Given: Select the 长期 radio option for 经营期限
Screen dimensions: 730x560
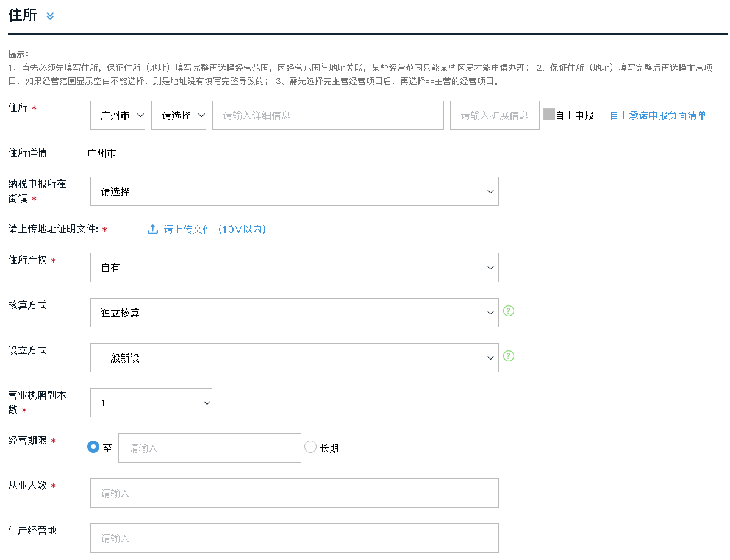Looking at the screenshot, I should pos(311,447).
